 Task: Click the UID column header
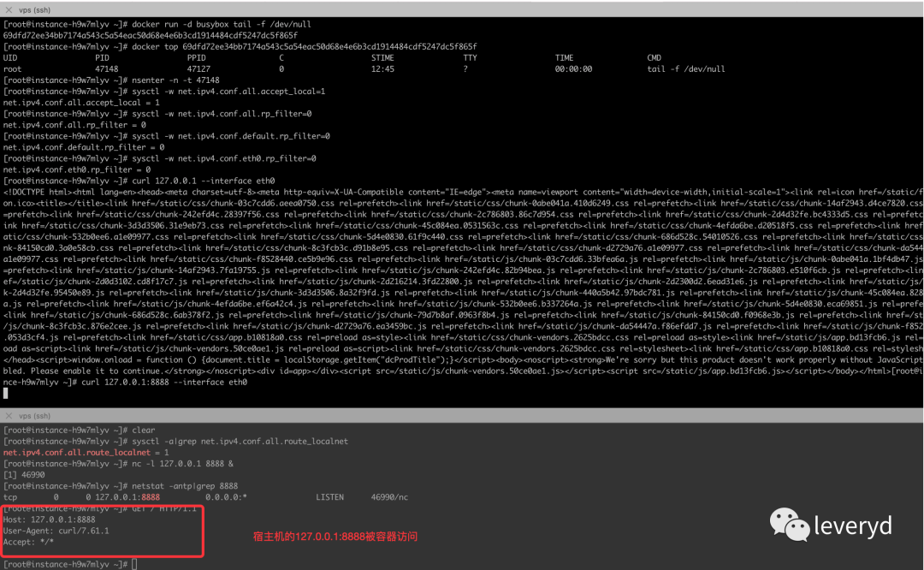pos(10,57)
